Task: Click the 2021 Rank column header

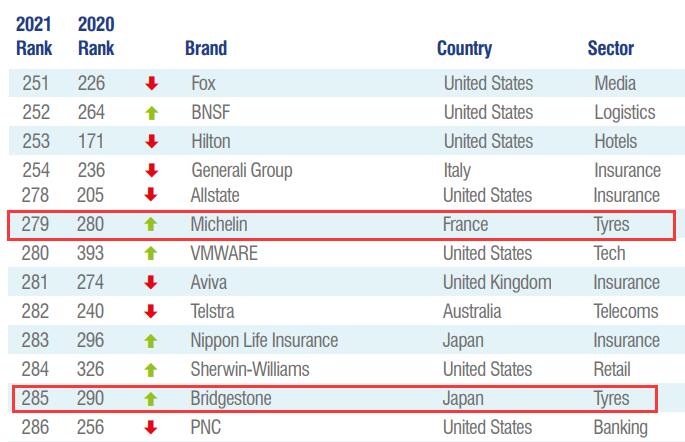Action: tap(34, 36)
